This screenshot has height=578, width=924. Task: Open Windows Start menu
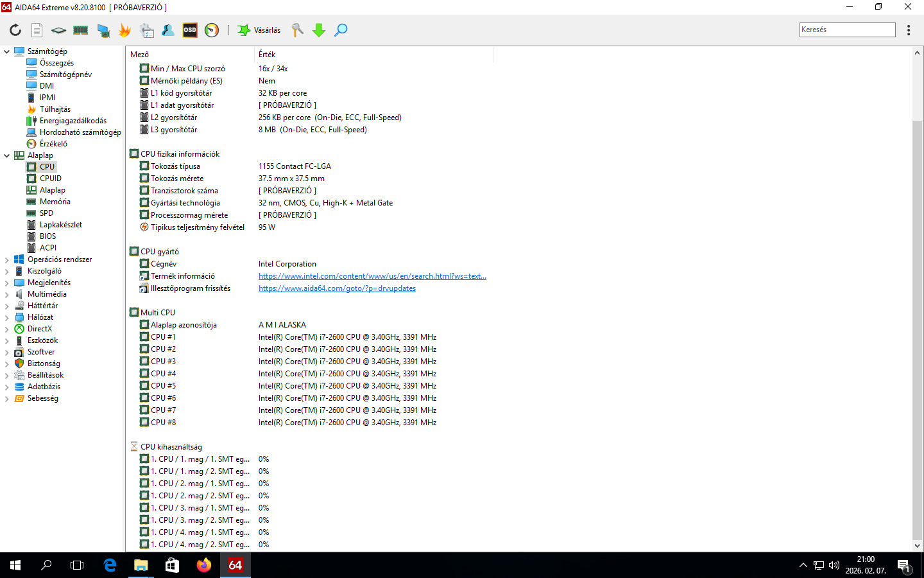click(15, 565)
